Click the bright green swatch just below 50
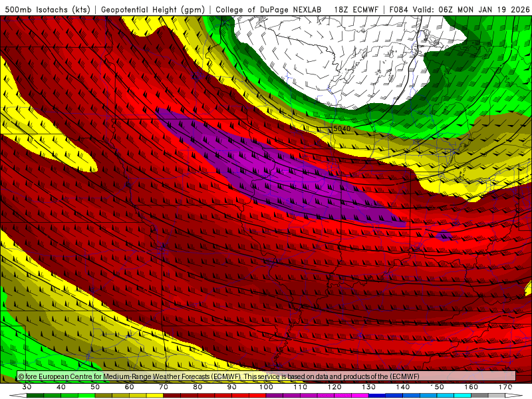Viewport: 532px width, 399px height. [x=86, y=396]
